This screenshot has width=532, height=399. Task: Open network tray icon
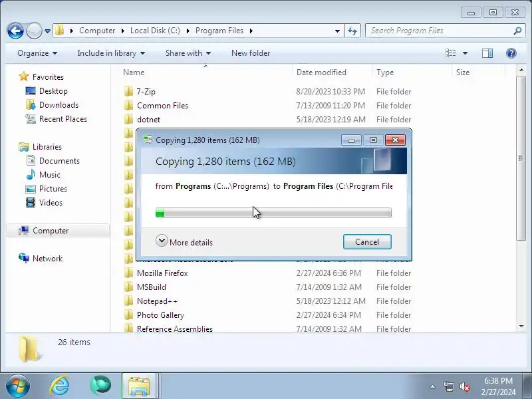pyautogui.click(x=448, y=386)
